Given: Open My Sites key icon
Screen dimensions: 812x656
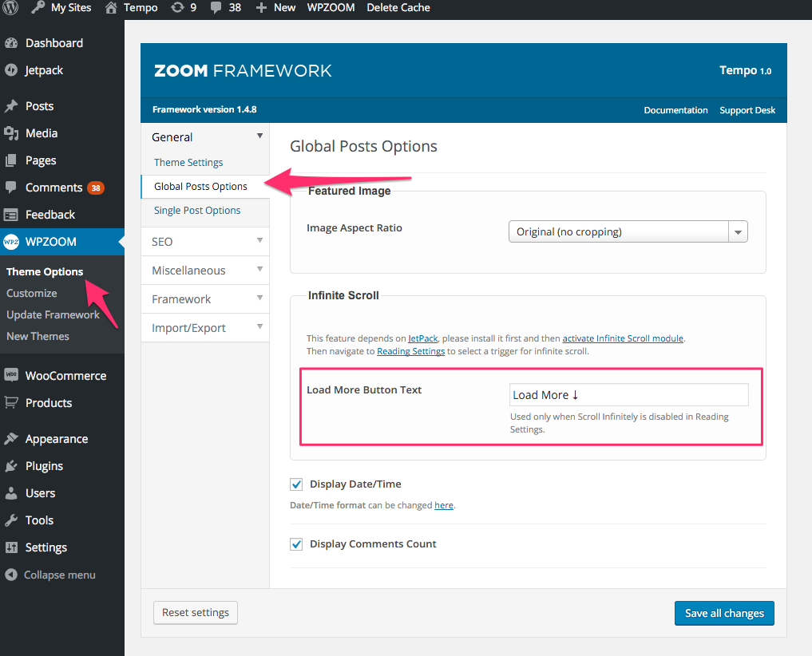Looking at the screenshot, I should point(38,8).
